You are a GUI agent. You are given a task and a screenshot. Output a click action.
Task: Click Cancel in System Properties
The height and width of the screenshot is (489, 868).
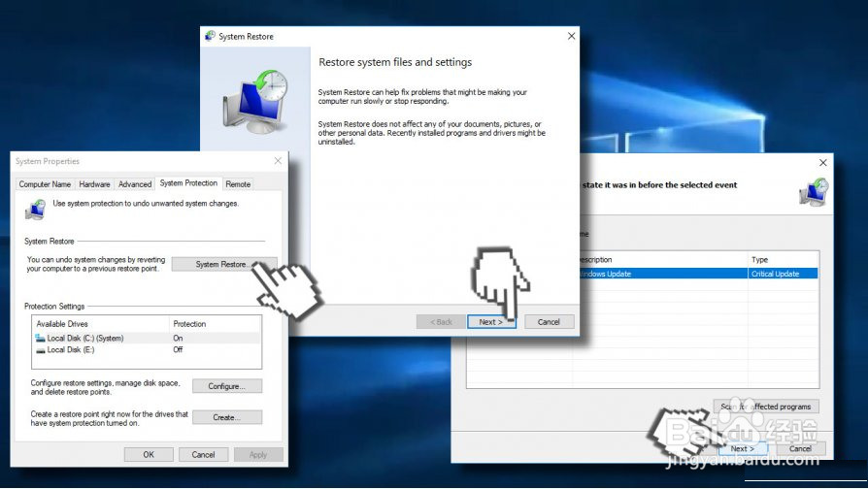(203, 455)
